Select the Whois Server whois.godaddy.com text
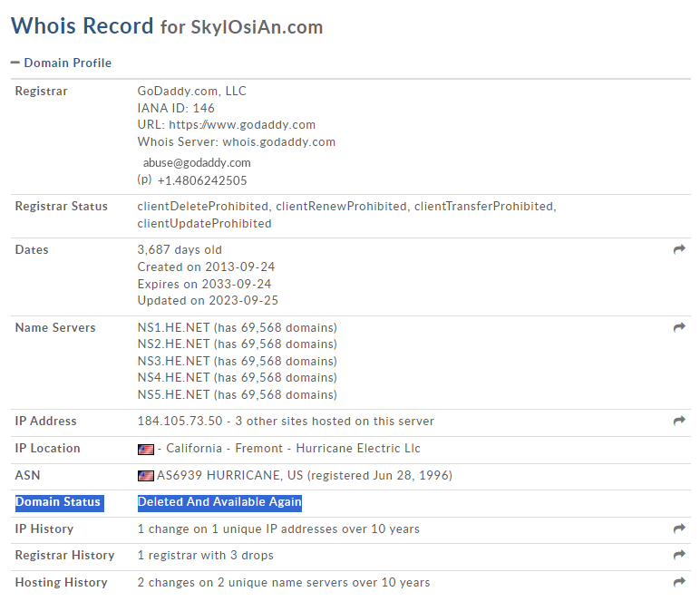This screenshot has width=700, height=611. (236, 142)
